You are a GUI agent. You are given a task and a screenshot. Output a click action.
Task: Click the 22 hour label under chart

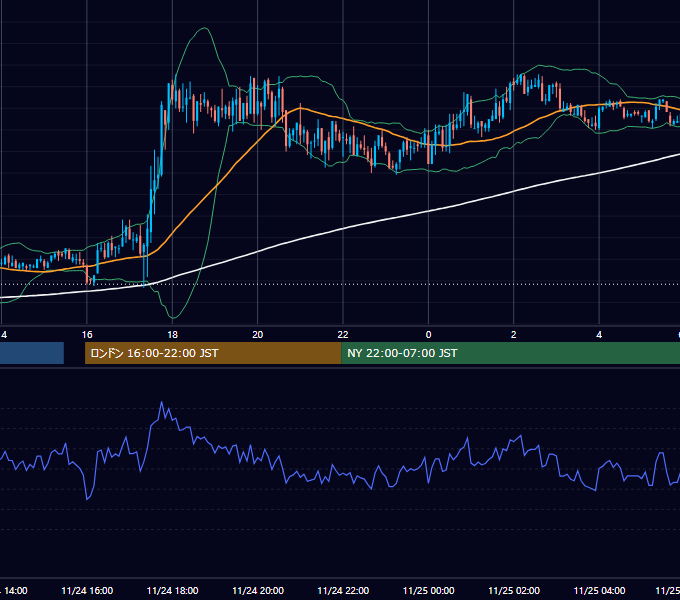[x=343, y=335]
